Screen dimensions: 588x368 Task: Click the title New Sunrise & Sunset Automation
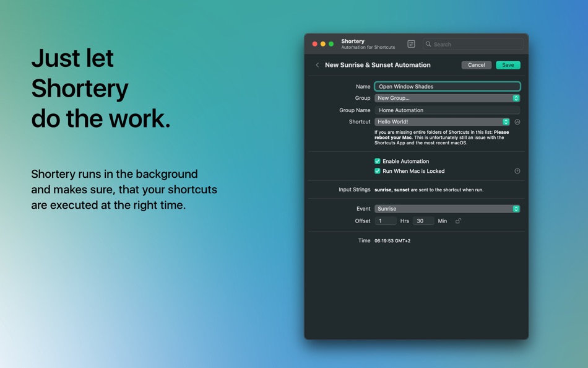coord(378,65)
